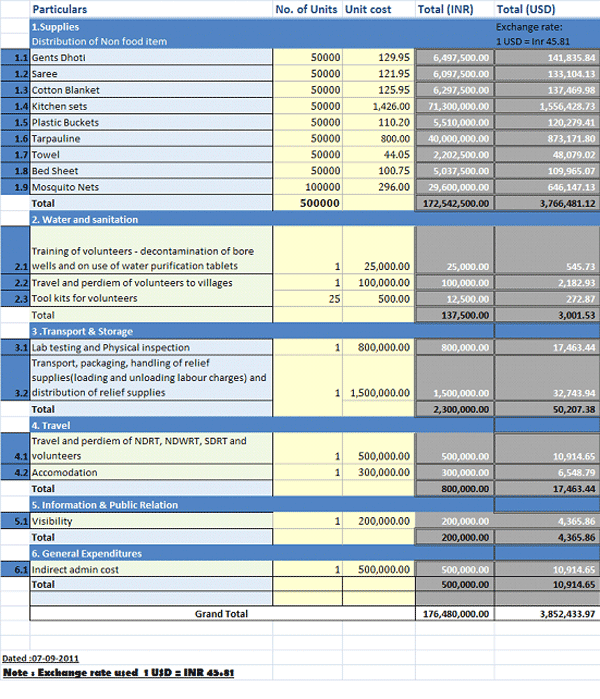Select the 44.05 unit cost cell
The image size is (600, 699).
point(378,155)
